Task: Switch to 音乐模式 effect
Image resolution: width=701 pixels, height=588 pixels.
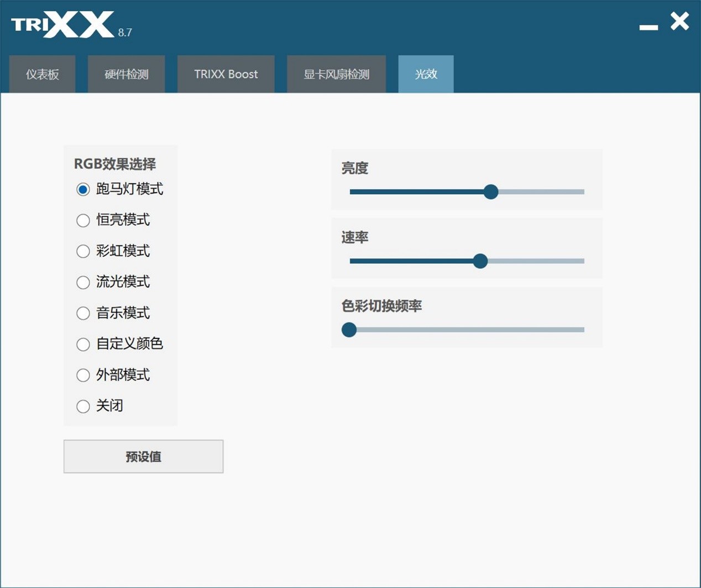Action: coord(83,314)
